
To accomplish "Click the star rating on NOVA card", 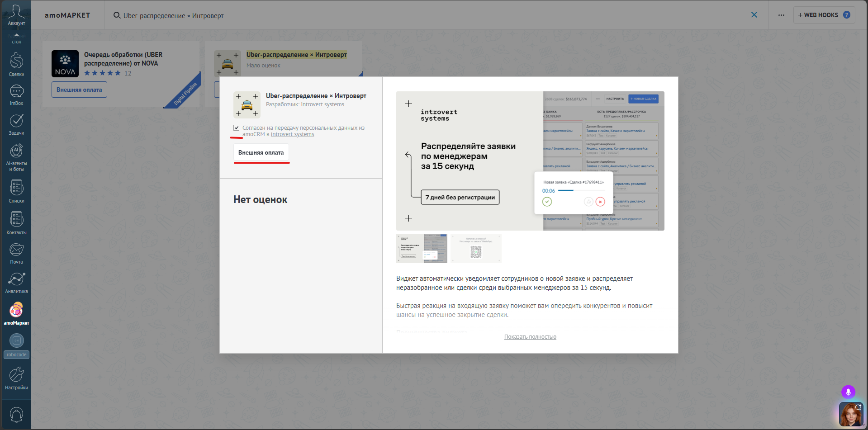I will (102, 73).
